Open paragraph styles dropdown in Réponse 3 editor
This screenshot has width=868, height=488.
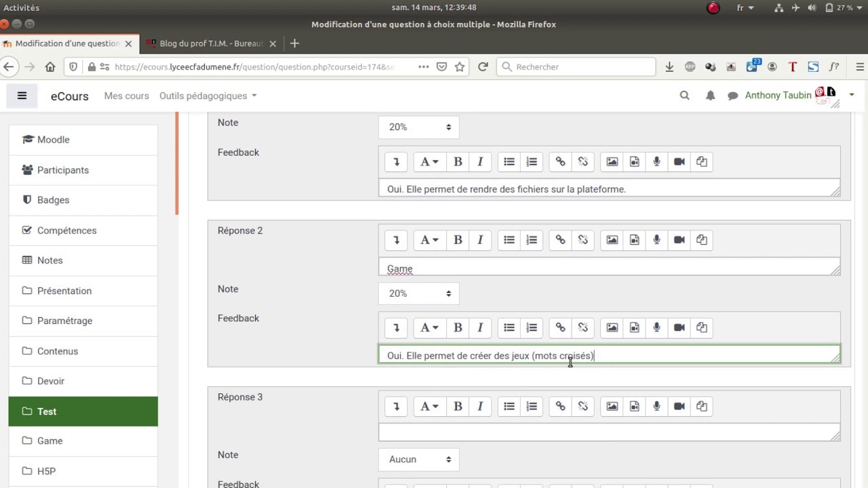[x=429, y=407]
